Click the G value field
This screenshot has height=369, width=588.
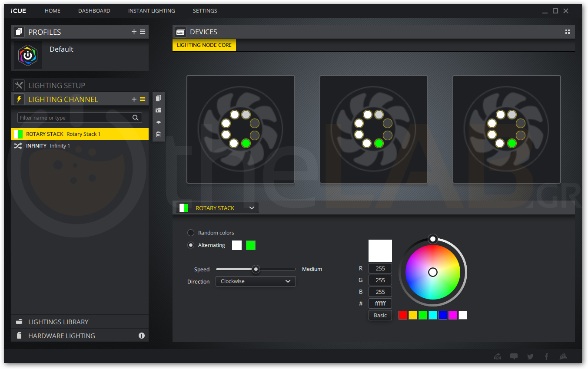(380, 280)
